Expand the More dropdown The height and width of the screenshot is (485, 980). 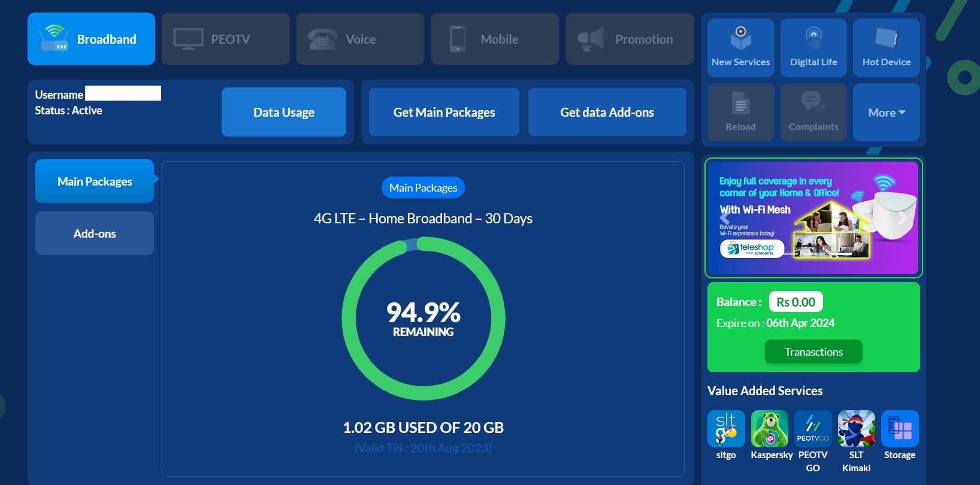point(887,113)
